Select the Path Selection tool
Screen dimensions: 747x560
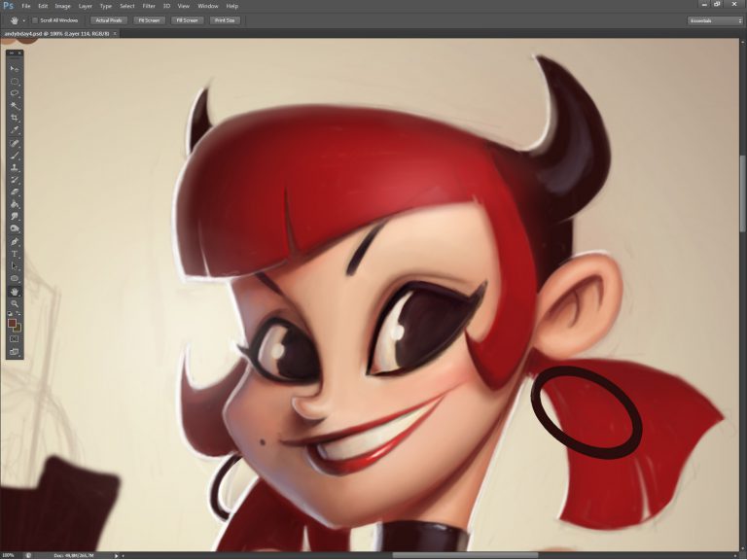(x=15, y=266)
